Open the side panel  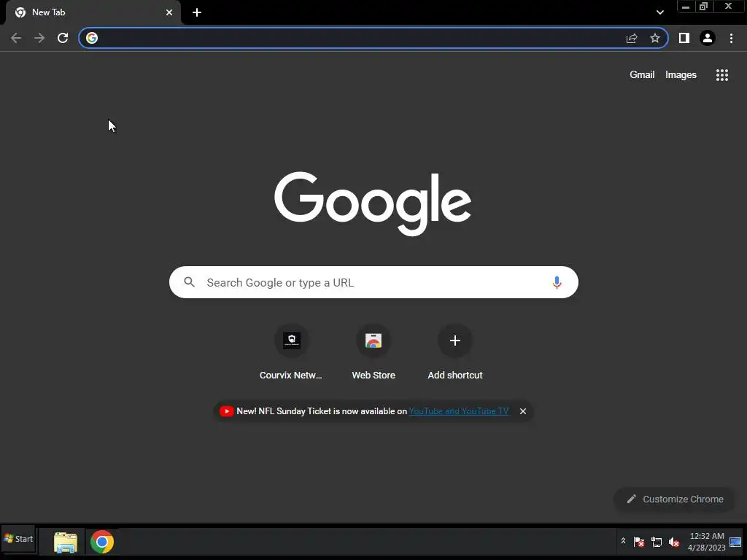684,38
